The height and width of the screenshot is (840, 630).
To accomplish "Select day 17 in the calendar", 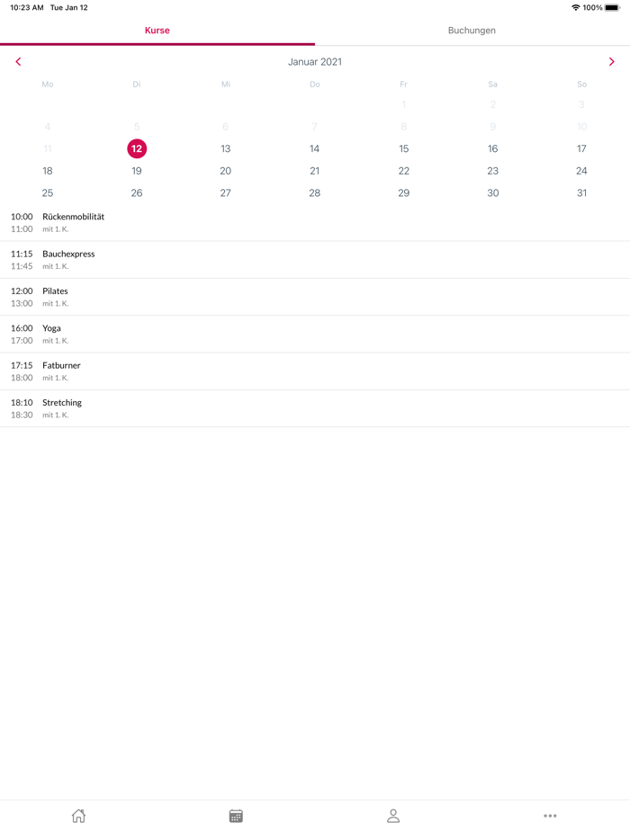I will click(x=581, y=148).
